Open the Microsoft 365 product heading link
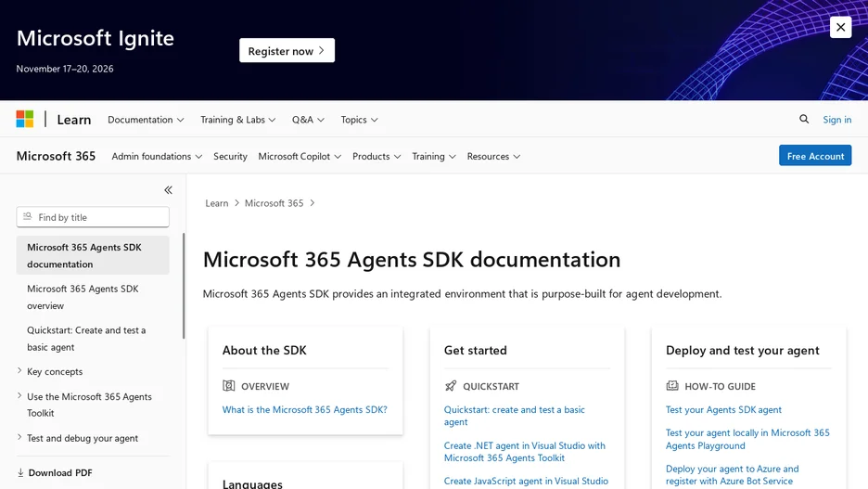 (x=56, y=156)
